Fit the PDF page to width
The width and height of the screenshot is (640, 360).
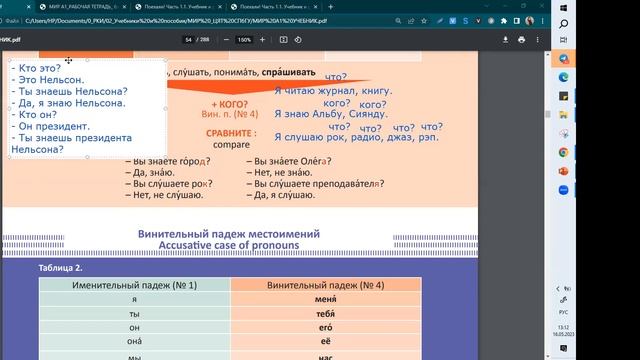click(283, 40)
